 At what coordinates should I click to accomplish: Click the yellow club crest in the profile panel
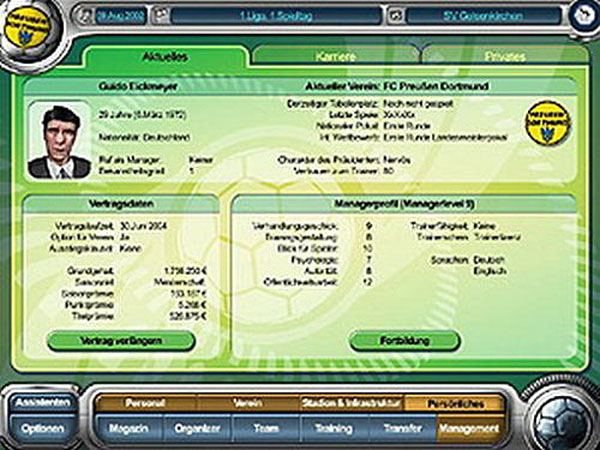[548, 123]
